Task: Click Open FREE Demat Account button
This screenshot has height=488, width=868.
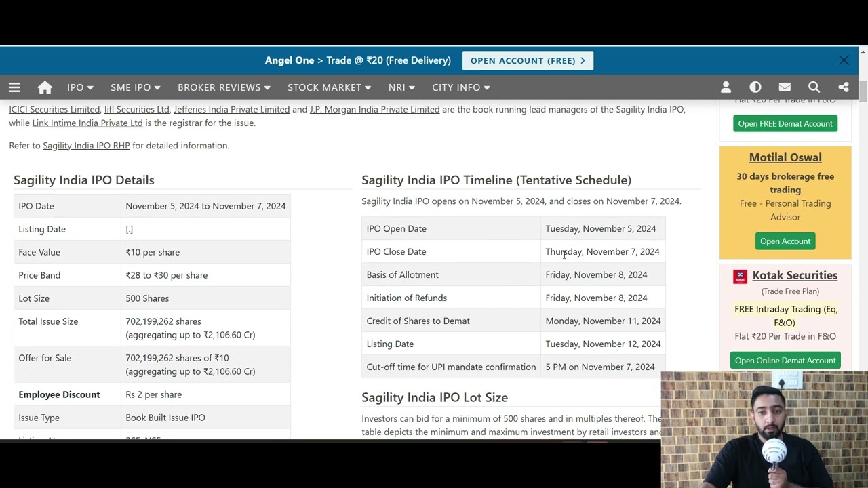Action: coord(785,123)
